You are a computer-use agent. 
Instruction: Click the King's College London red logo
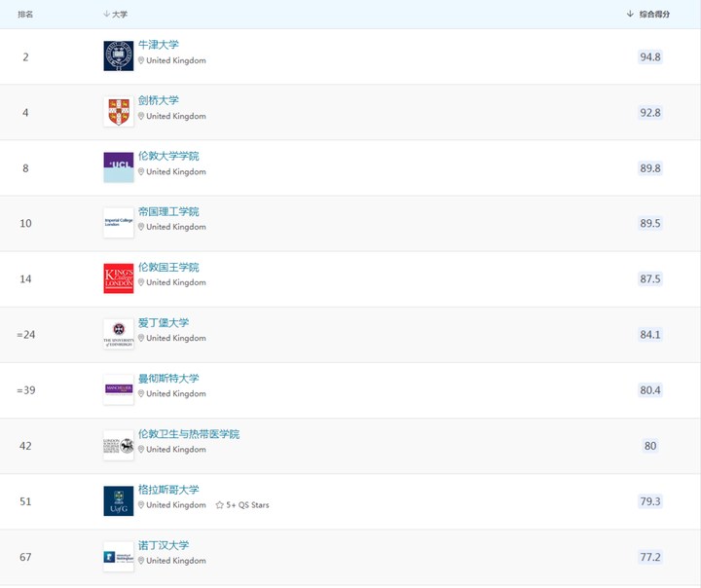pos(119,278)
